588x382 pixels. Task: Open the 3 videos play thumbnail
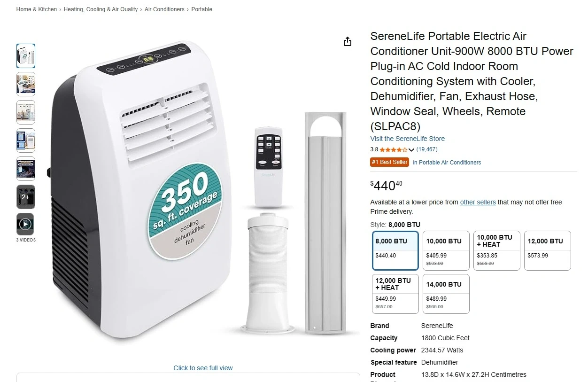26,225
